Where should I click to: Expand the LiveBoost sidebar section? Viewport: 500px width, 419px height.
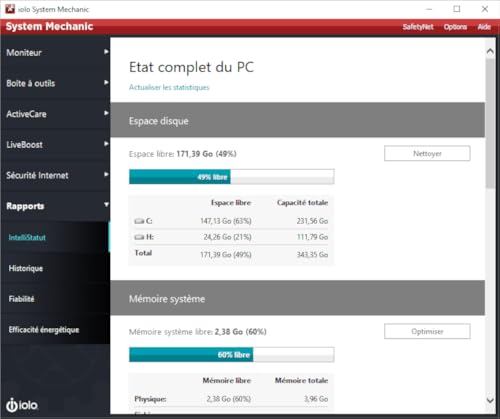click(x=55, y=145)
